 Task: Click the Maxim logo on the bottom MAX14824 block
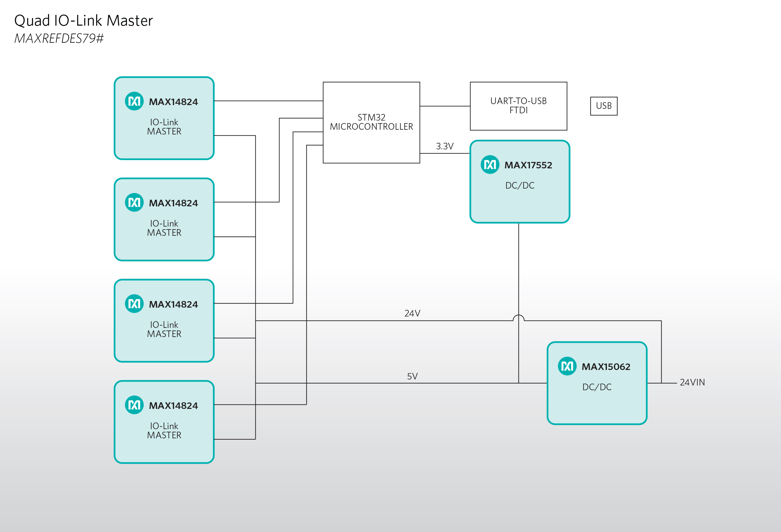(x=134, y=405)
